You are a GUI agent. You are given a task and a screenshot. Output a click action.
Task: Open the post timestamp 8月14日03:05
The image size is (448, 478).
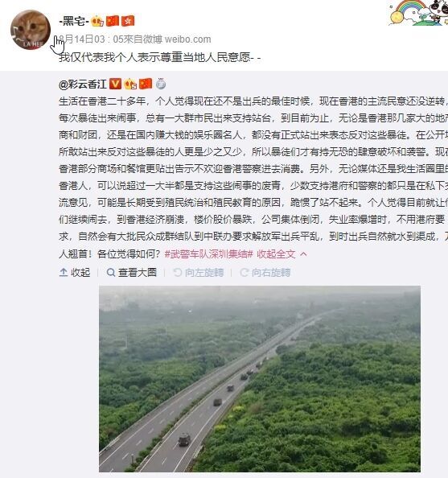tap(82, 39)
